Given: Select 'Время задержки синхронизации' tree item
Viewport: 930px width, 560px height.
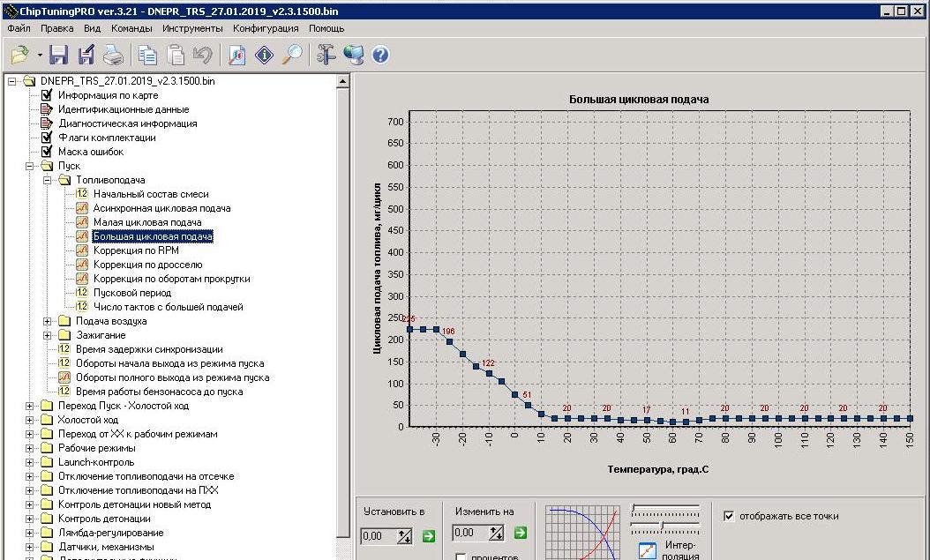Looking at the screenshot, I should pos(149,349).
